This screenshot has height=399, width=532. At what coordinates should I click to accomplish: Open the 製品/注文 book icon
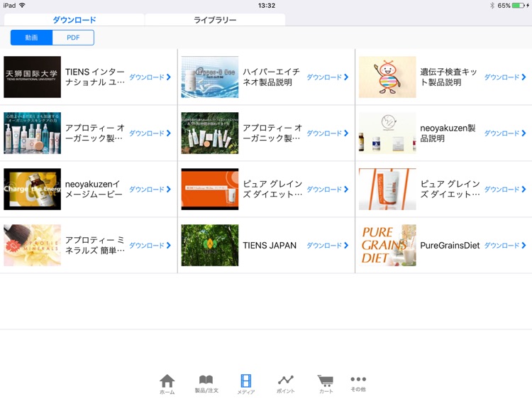pyautogui.click(x=206, y=384)
